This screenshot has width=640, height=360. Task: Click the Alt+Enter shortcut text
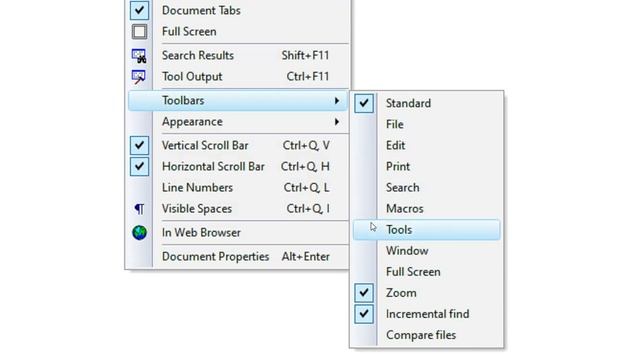tap(305, 257)
